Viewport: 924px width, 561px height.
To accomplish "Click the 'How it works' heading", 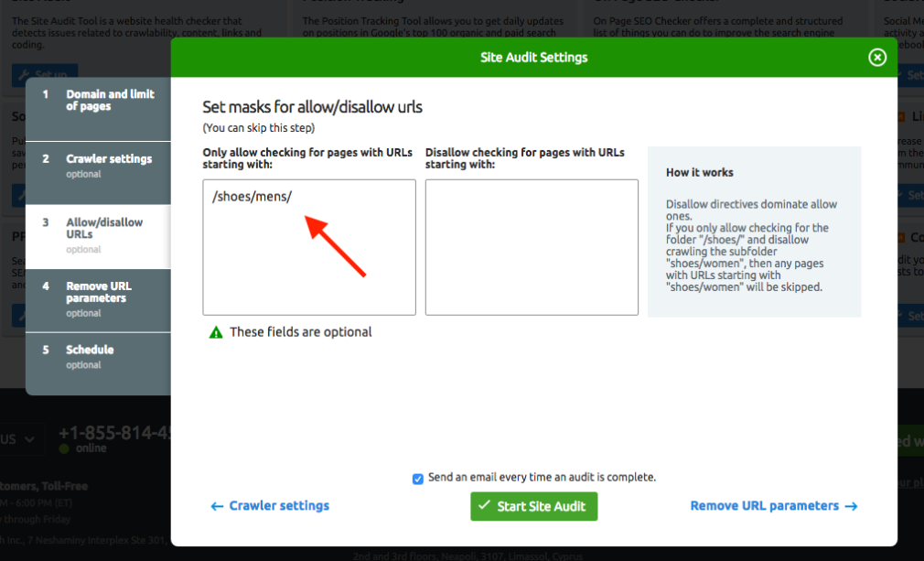I will point(700,172).
